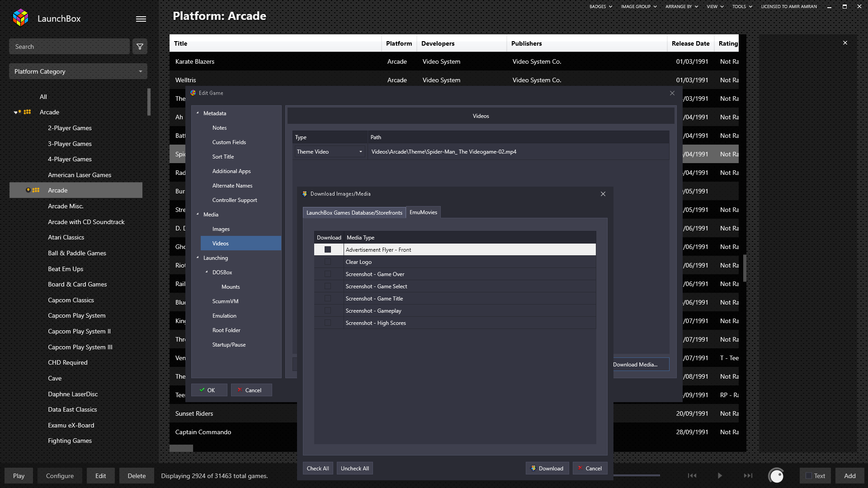The height and width of the screenshot is (488, 868).
Task: Click the game list vertical scrollbar thumb
Action: coord(744,268)
